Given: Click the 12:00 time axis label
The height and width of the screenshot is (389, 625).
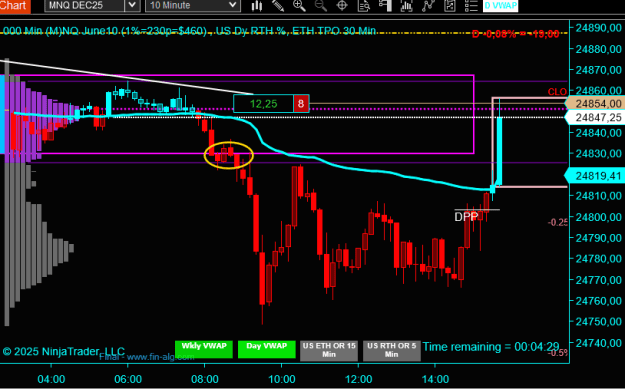Looking at the screenshot, I should click(x=358, y=379).
